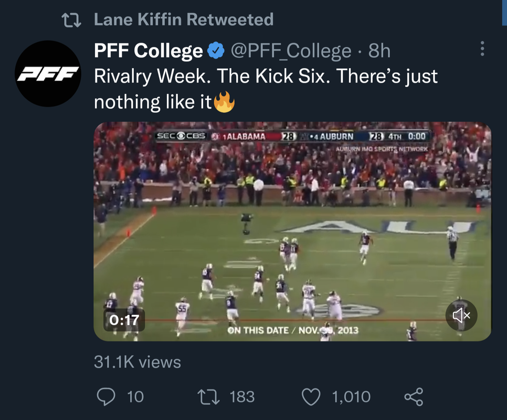
Task: Click the 1,010 likes count
Action: point(351,397)
